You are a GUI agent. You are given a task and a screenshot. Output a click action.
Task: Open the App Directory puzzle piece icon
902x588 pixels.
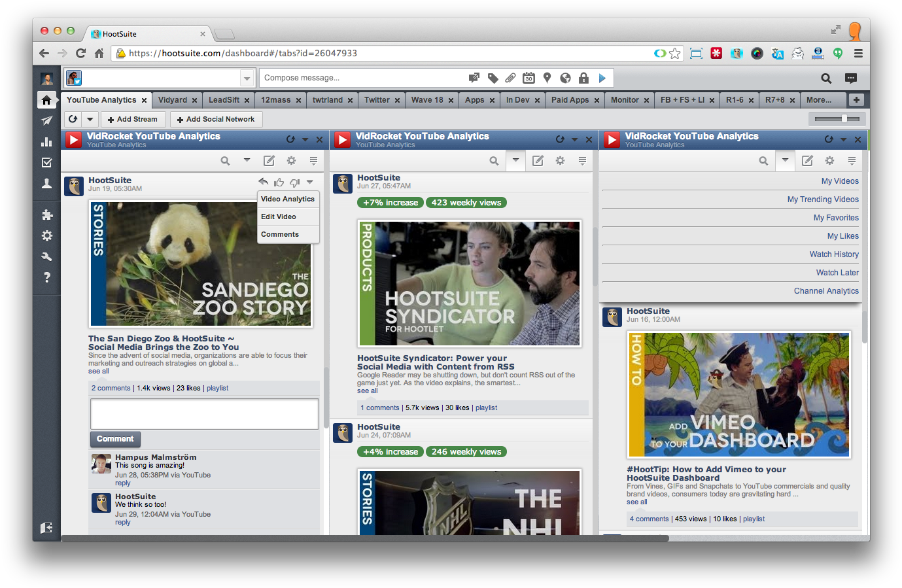point(46,215)
